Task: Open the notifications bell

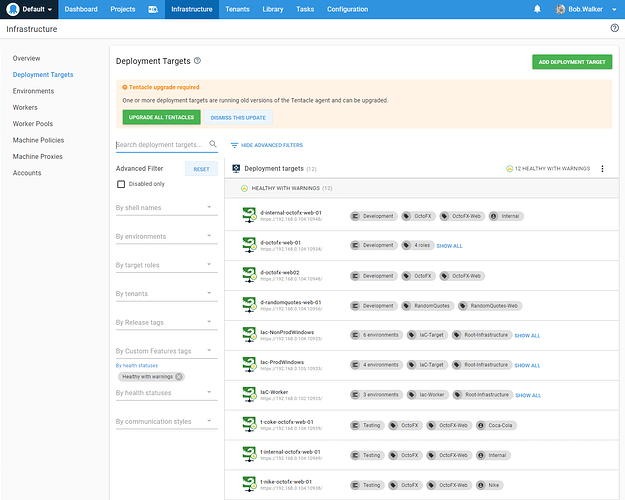Action: (537, 9)
